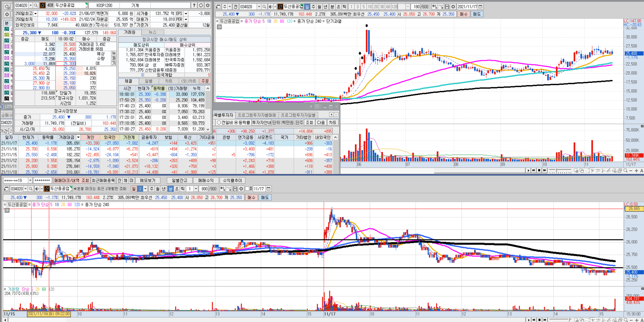Viewport: 644px width, 322px height.
Task: Switch to the 거래원 tab
Action: coord(130,32)
